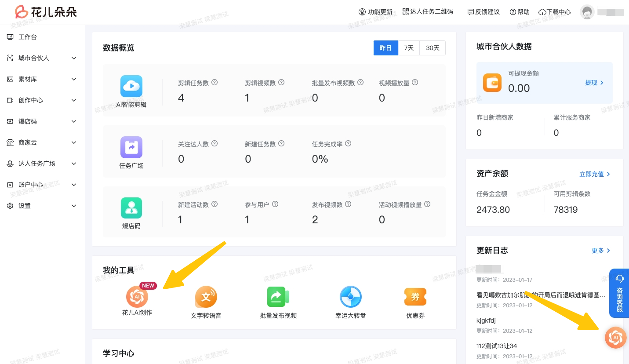This screenshot has width=629, height=364.
Task: Expand the 创作中心 sidebar menu
Action: tap(42, 100)
